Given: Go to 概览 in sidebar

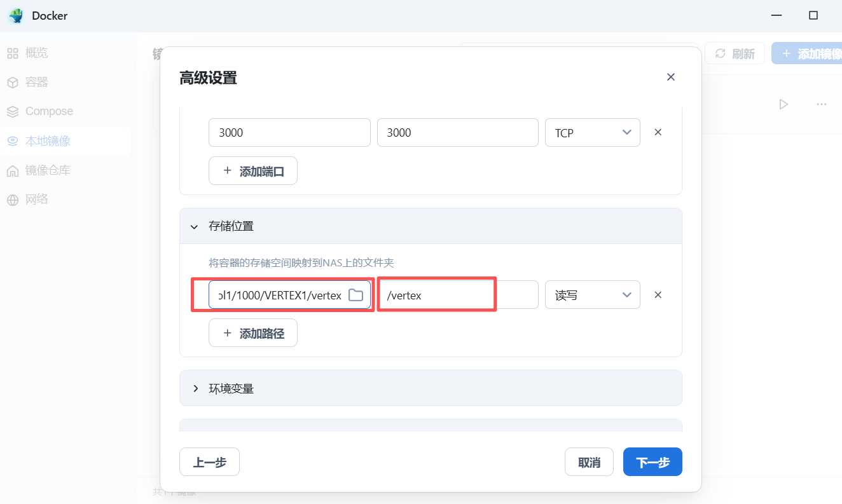Looking at the screenshot, I should 36,53.
